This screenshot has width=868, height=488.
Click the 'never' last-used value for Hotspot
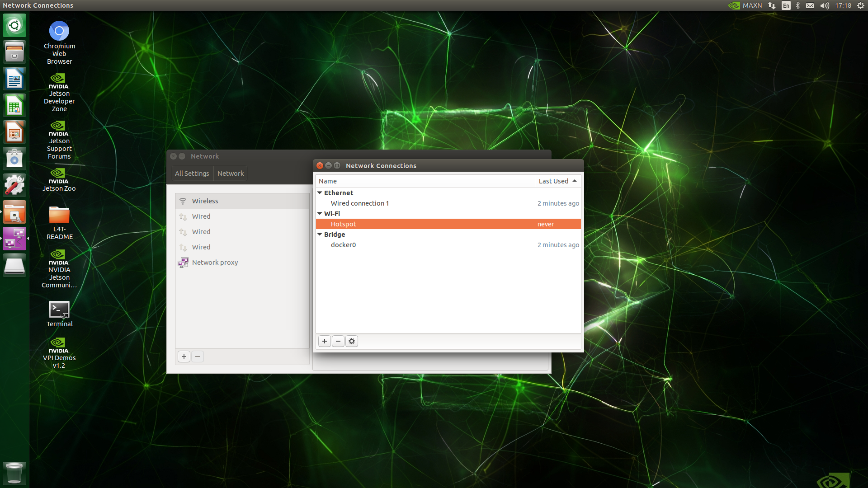click(x=546, y=224)
